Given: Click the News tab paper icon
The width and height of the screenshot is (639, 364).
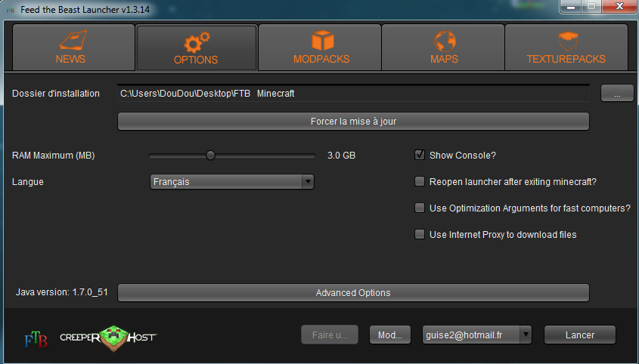Looking at the screenshot, I should [73, 40].
